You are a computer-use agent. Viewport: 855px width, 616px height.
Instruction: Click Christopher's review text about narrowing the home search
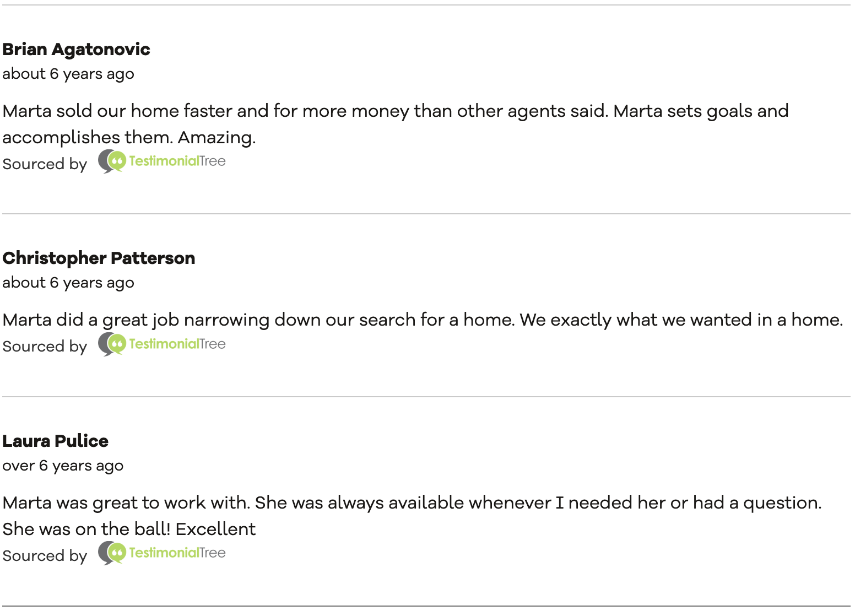point(423,320)
